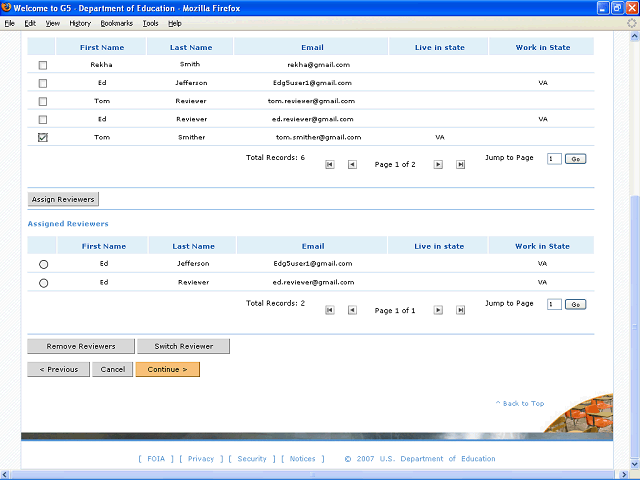Select radio button for assigned Ed Reviewer
The width and height of the screenshot is (640, 480).
click(x=43, y=283)
